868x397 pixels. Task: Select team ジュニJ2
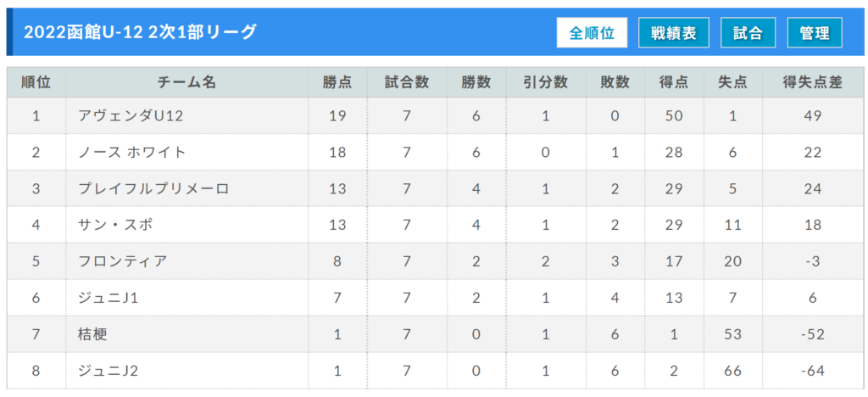coord(108,371)
